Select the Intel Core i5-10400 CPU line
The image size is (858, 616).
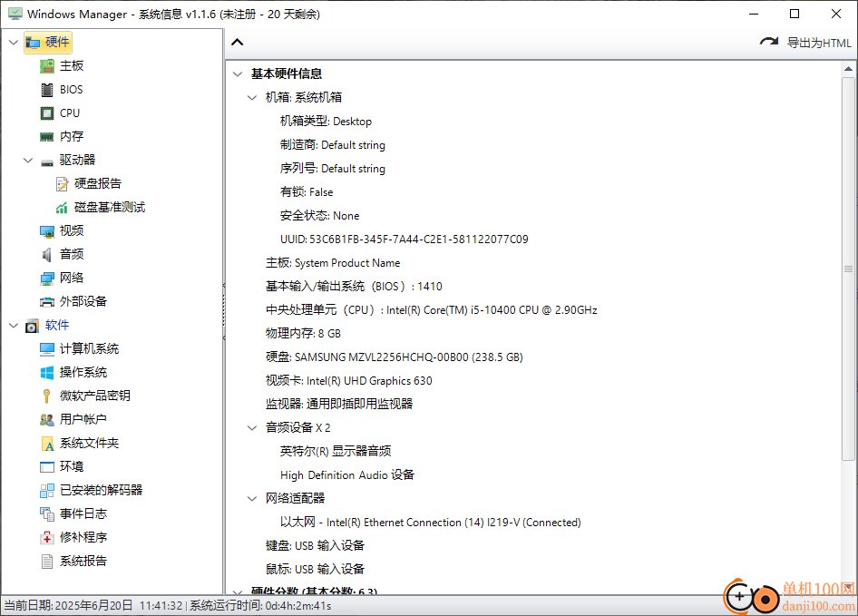tap(431, 310)
